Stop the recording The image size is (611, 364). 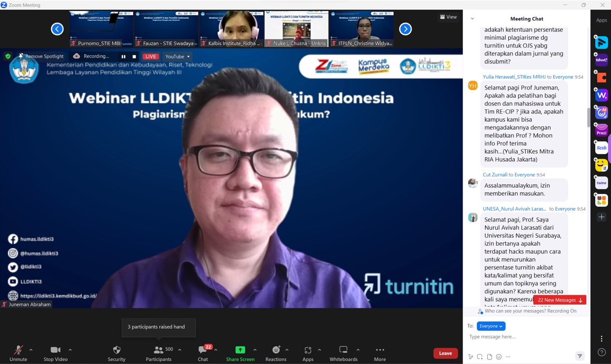(134, 57)
